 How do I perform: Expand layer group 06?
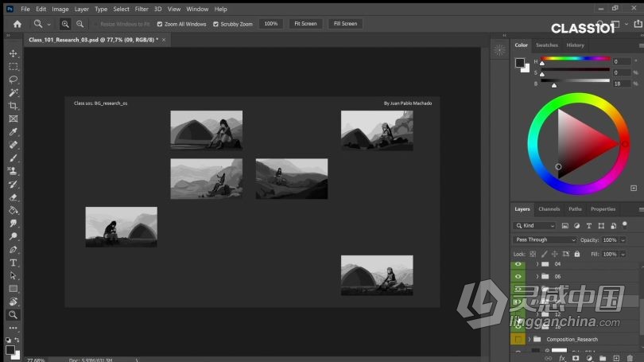(x=537, y=277)
